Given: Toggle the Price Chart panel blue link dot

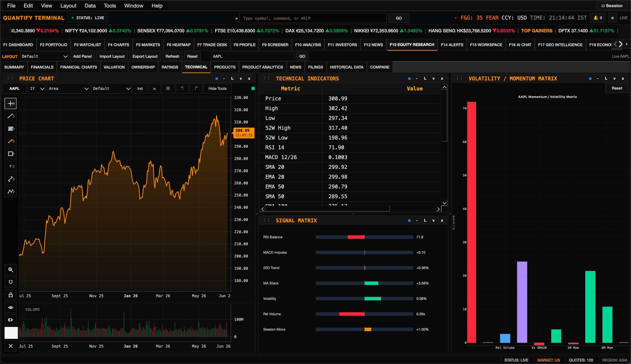Looking at the screenshot, I should pos(217,78).
